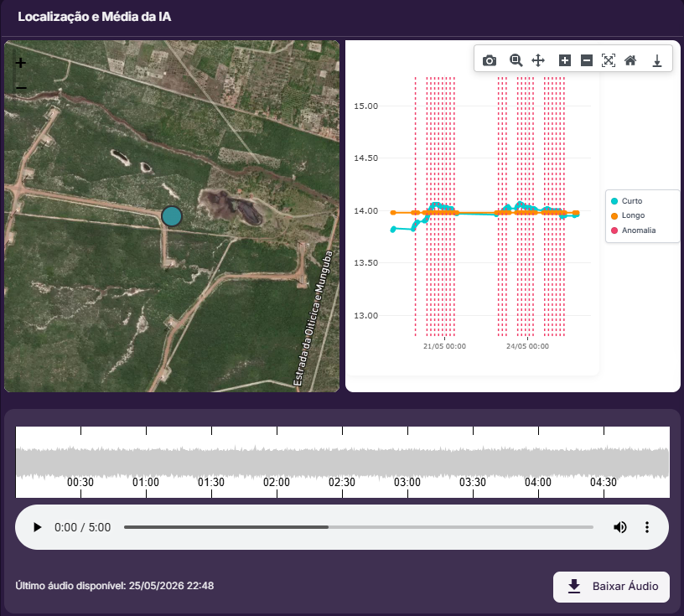Image resolution: width=684 pixels, height=616 pixels.
Task: Play the audio recording
Action: tap(38, 527)
